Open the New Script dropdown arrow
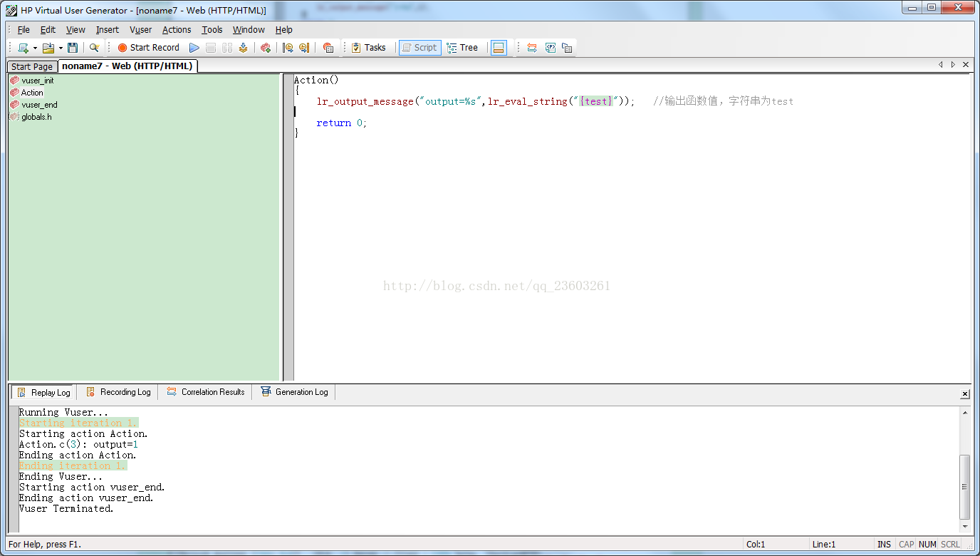This screenshot has height=556, width=980. click(35, 48)
